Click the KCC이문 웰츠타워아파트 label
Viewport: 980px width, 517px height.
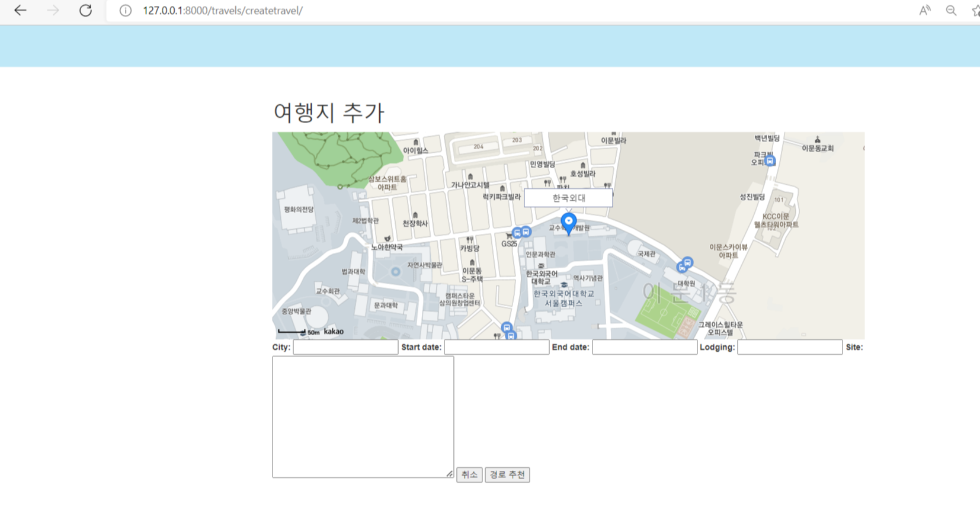click(776, 221)
